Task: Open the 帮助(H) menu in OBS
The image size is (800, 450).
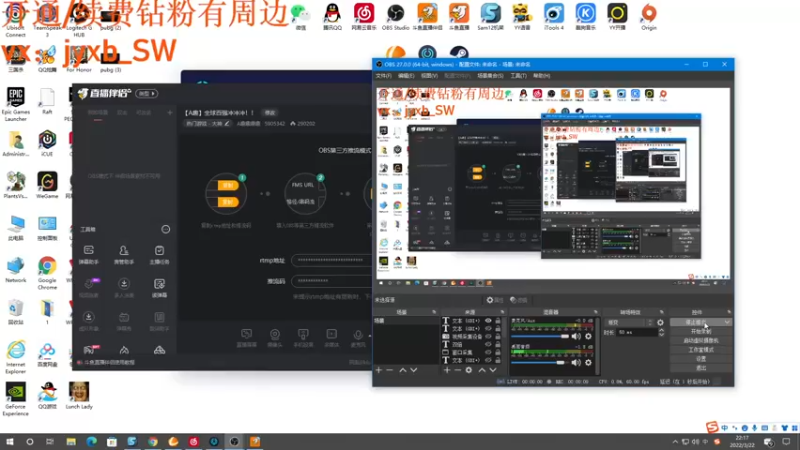Action: tap(541, 76)
